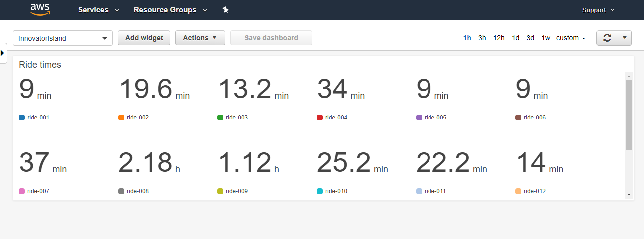Click the Add widget button
Image resolution: width=644 pixels, height=239 pixels.
pyautogui.click(x=144, y=38)
